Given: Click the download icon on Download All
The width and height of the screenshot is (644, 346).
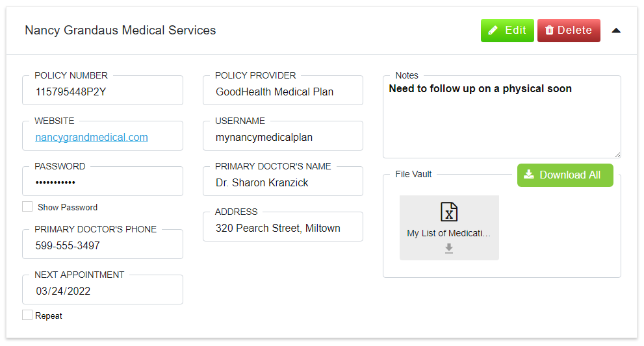Looking at the screenshot, I should pyautogui.click(x=529, y=175).
